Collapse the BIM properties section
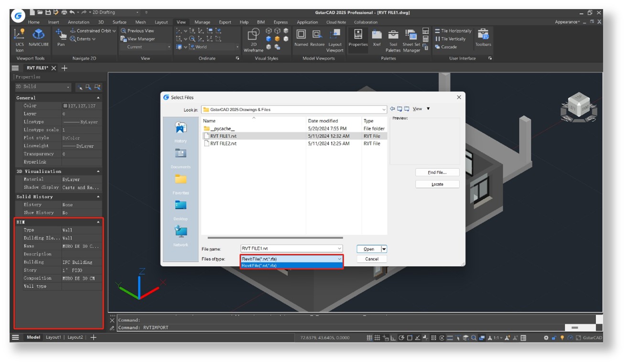 point(98,222)
